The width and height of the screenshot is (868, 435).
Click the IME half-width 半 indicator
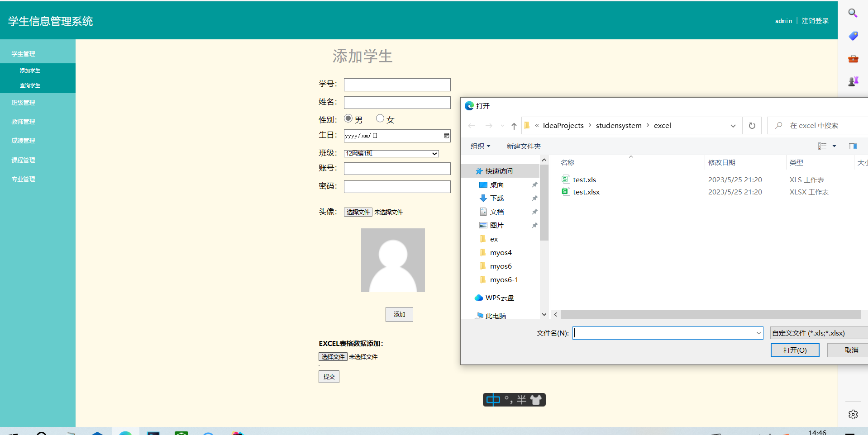click(x=522, y=400)
